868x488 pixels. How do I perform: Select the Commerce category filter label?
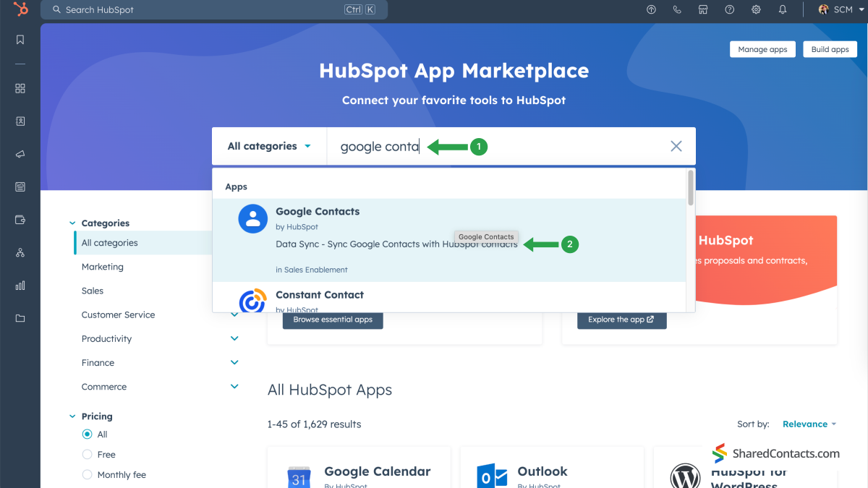104,387
